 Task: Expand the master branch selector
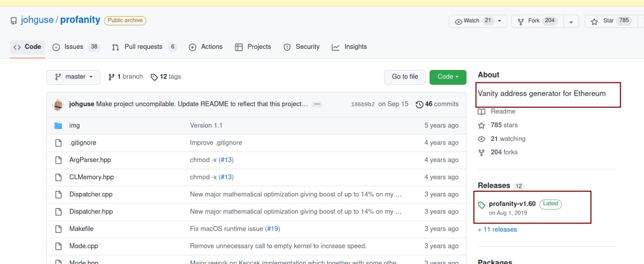(73, 77)
